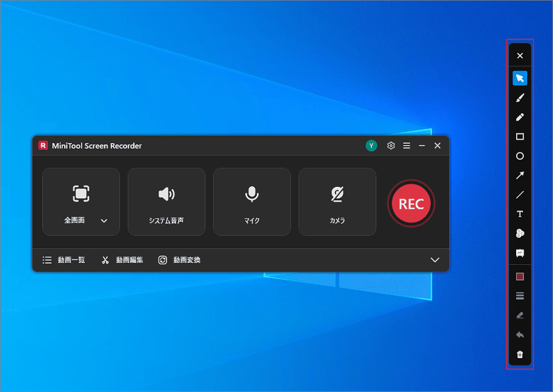The image size is (553, 392).
Task: Open the line thickness options
Action: click(x=520, y=296)
